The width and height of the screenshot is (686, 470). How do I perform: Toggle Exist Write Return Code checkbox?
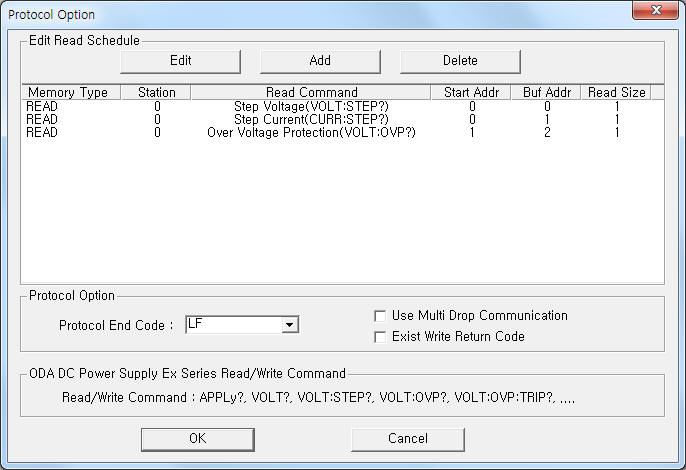[380, 337]
